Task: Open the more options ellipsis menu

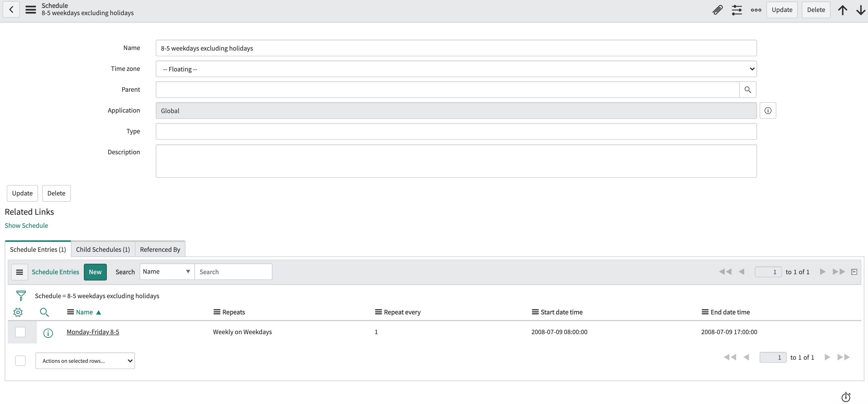Action: point(756,10)
